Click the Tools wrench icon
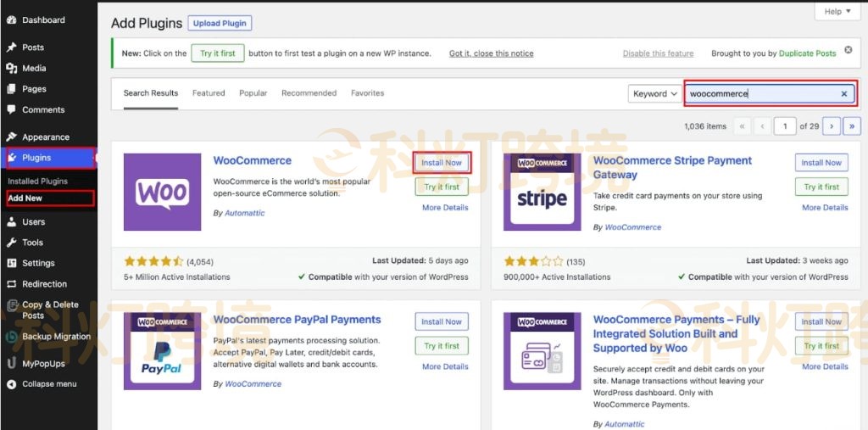 tap(12, 243)
